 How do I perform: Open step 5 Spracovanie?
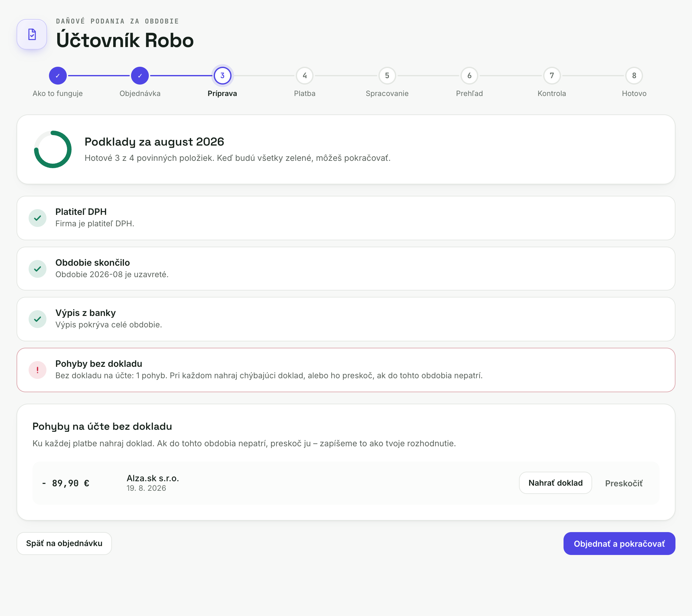pyautogui.click(x=387, y=75)
